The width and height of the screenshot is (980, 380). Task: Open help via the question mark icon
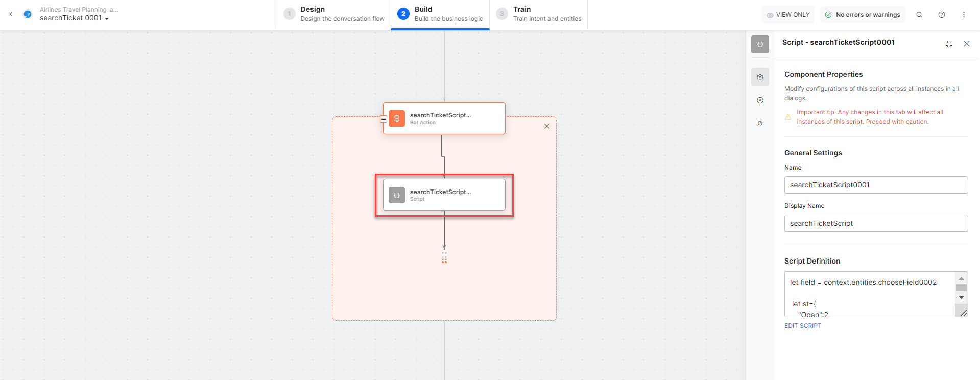pyautogui.click(x=942, y=15)
